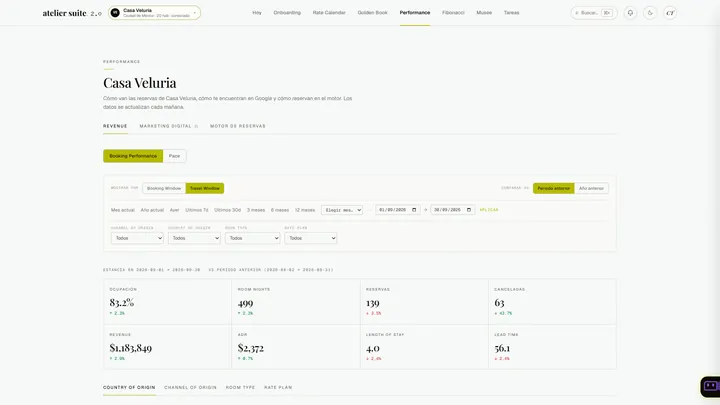Screen dimensions: 720x405
Task: Open calendar picker on end date field
Action: coord(468,210)
